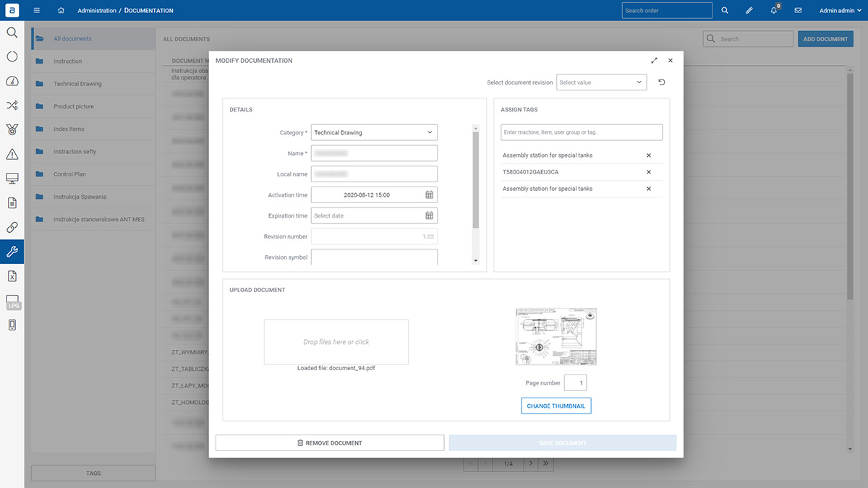Open the Technical Drawing folder

[x=93, y=84]
